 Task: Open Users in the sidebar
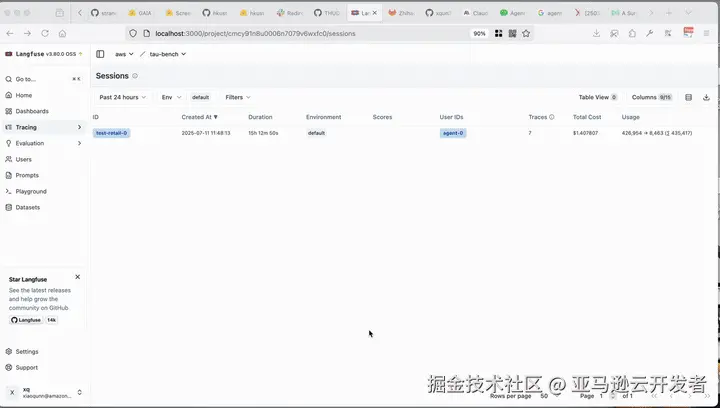(23, 159)
